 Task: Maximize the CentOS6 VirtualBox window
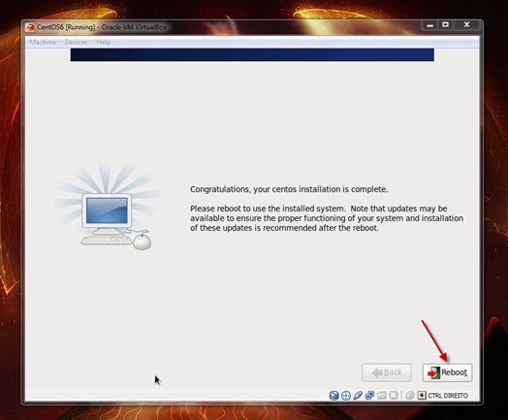coord(446,25)
